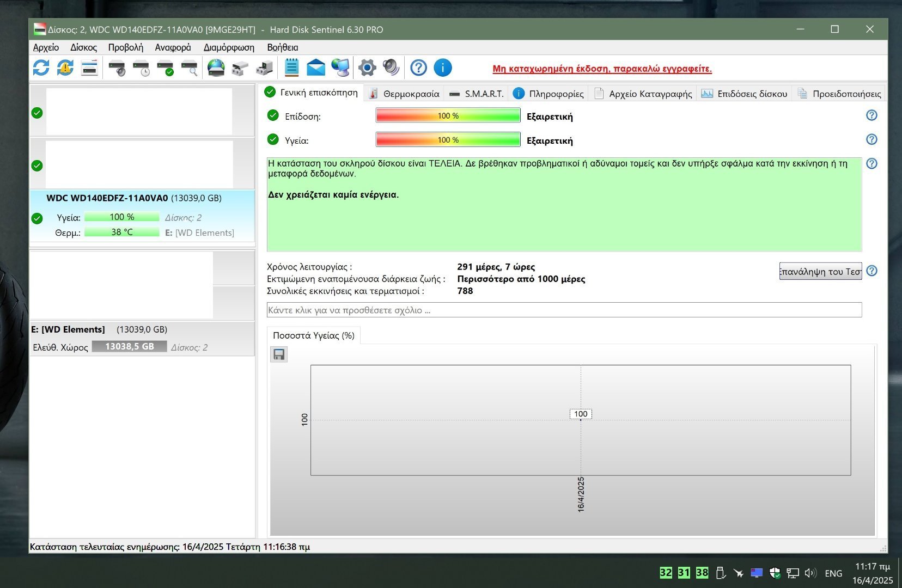
Task: Open the Δίσκος menu
Action: pyautogui.click(x=83, y=47)
